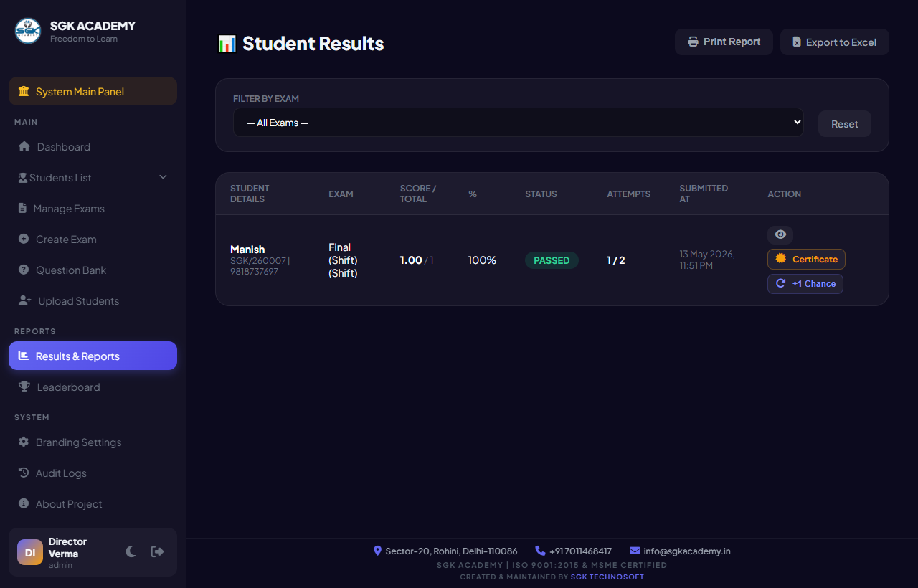Toggle dark mode moon icon
918x588 pixels.
click(131, 551)
